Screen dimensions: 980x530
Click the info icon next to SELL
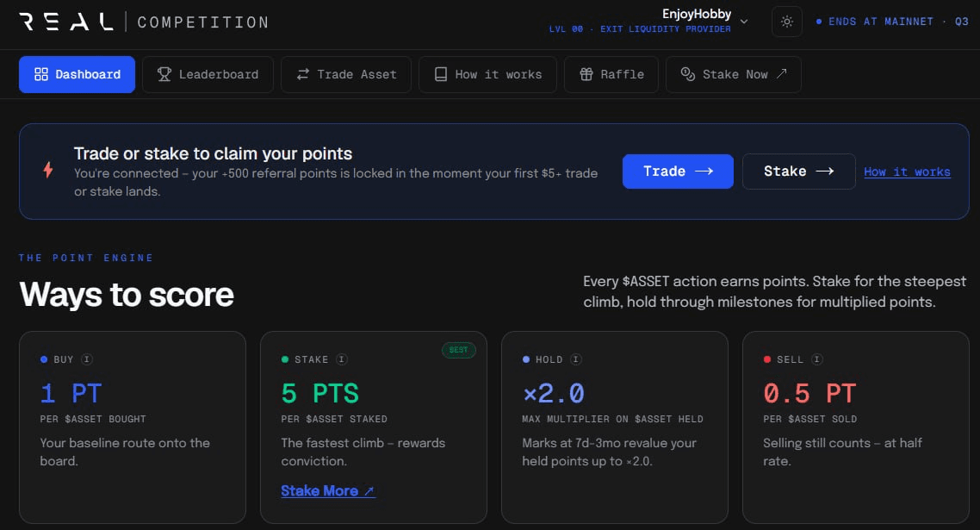(816, 359)
